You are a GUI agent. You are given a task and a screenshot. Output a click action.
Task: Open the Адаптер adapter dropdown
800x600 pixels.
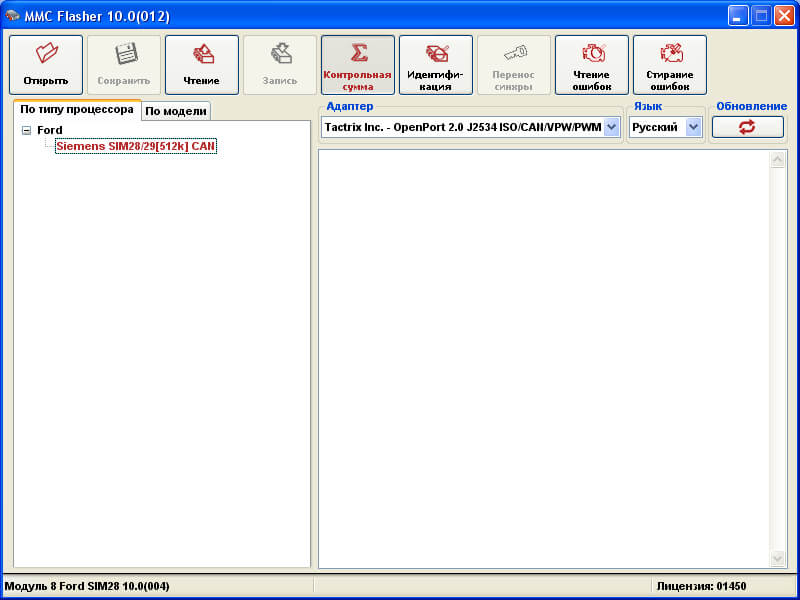612,127
